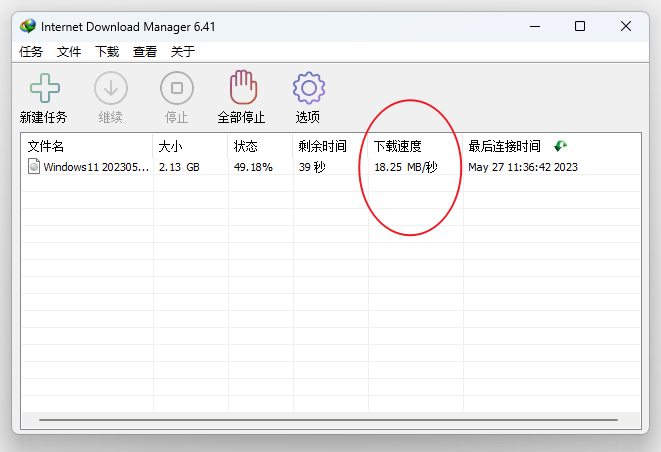Minimize the Internet Download Manager window
Screen dimensions: 661x452
pos(535,26)
